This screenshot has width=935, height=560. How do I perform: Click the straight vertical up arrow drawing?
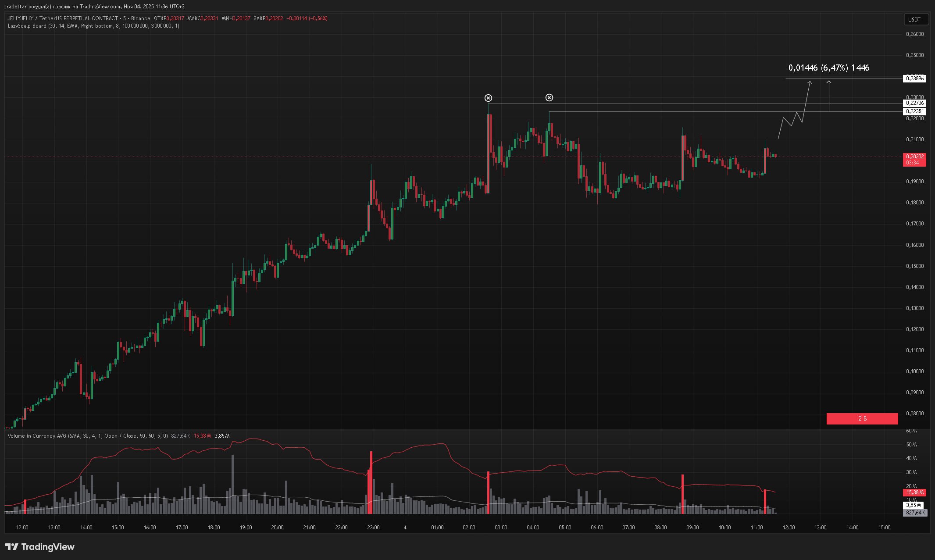(829, 96)
